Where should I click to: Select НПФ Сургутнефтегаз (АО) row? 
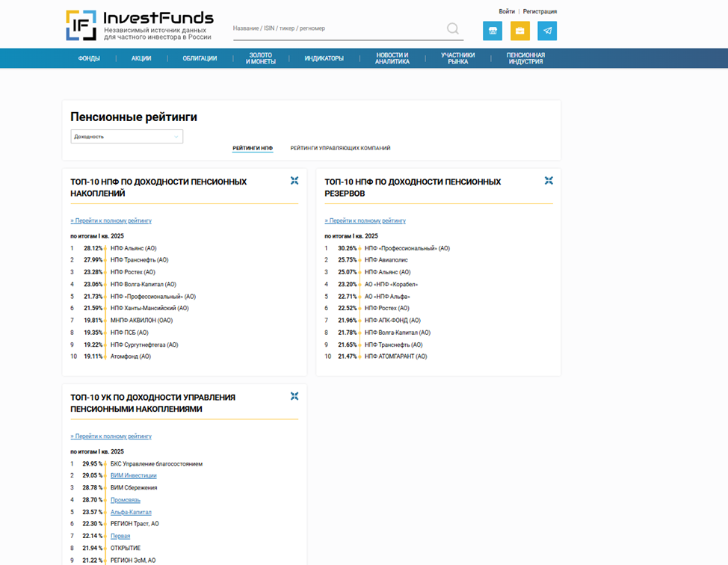(x=144, y=345)
